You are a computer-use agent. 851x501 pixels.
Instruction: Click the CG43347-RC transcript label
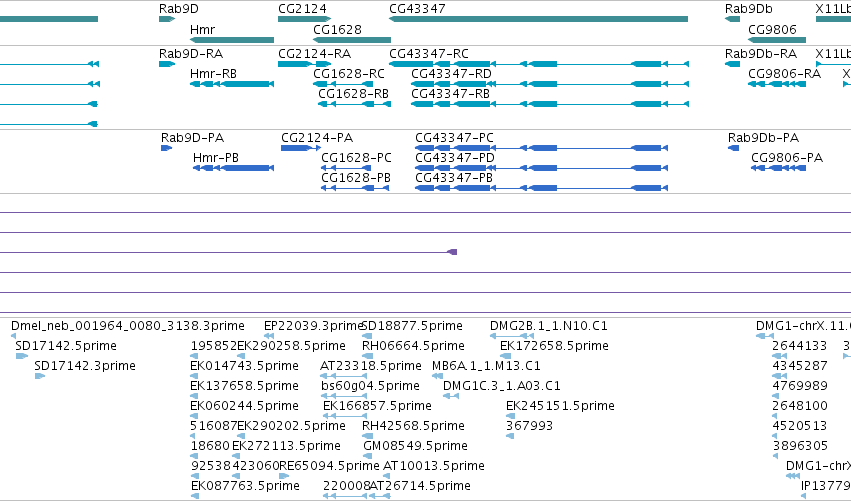pos(429,54)
